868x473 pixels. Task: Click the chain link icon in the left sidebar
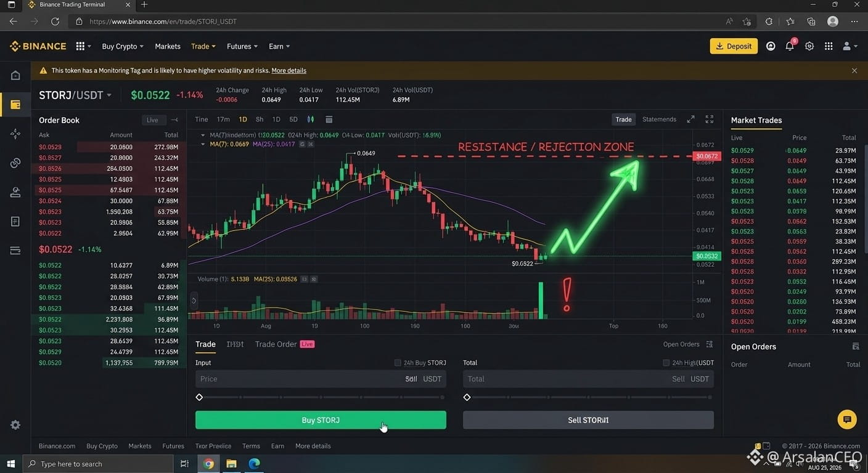[x=15, y=163]
